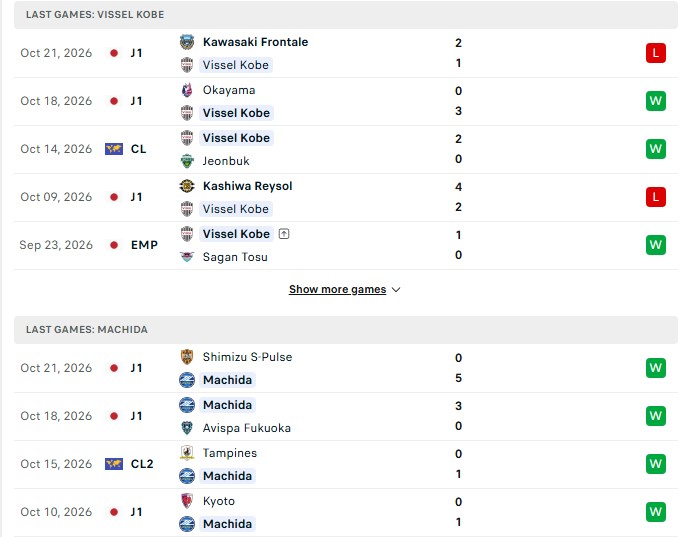Click the green W badge for Okayama match

(655, 101)
